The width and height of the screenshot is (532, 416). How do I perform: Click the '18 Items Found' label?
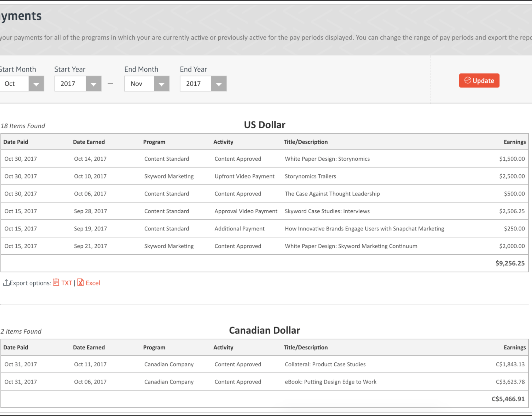(x=23, y=126)
